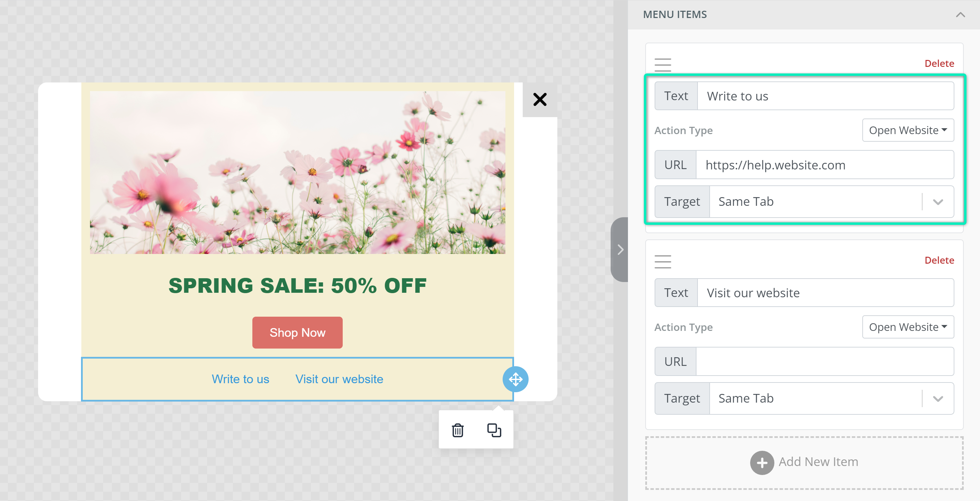Click the plus icon to add new item
The width and height of the screenshot is (980, 501).
click(762, 462)
